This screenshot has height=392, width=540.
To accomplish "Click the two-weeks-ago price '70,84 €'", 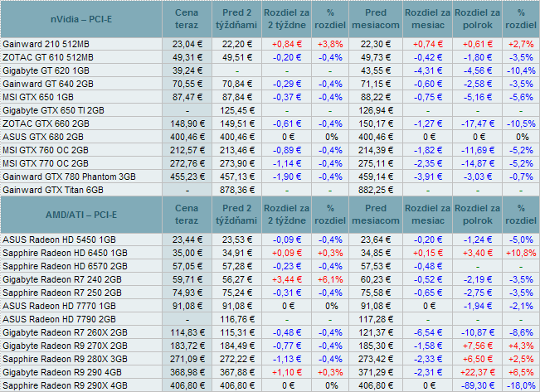I will point(237,84).
